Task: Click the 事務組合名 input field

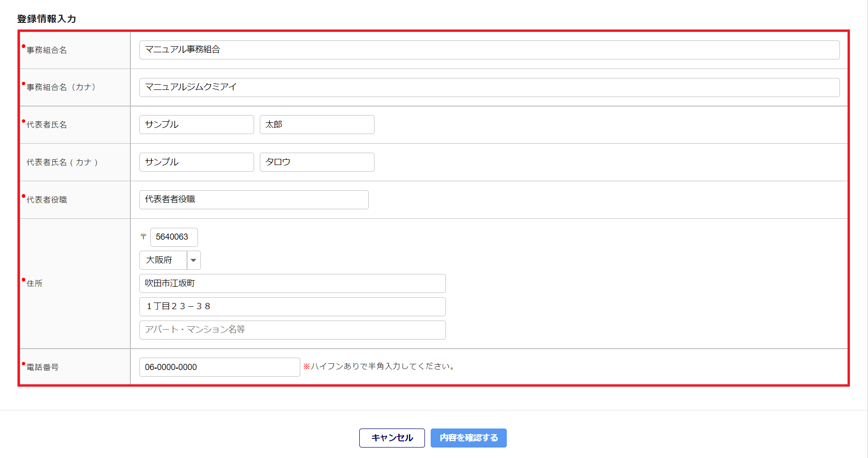Action: click(489, 50)
